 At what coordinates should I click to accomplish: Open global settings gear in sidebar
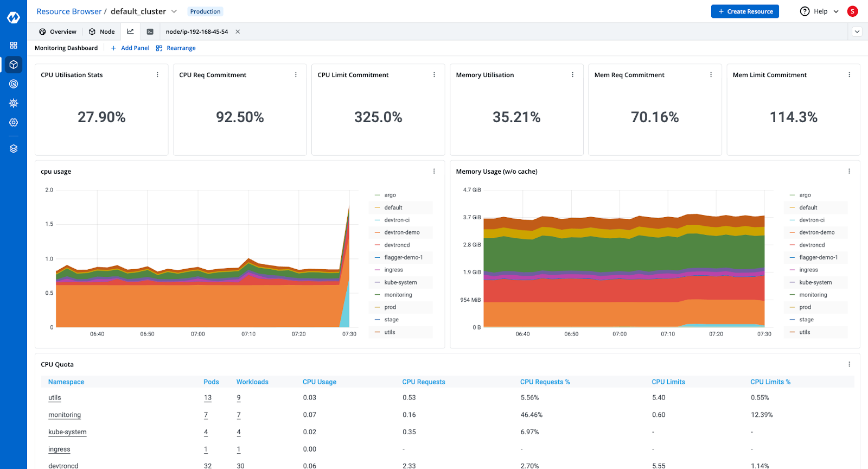tap(14, 123)
